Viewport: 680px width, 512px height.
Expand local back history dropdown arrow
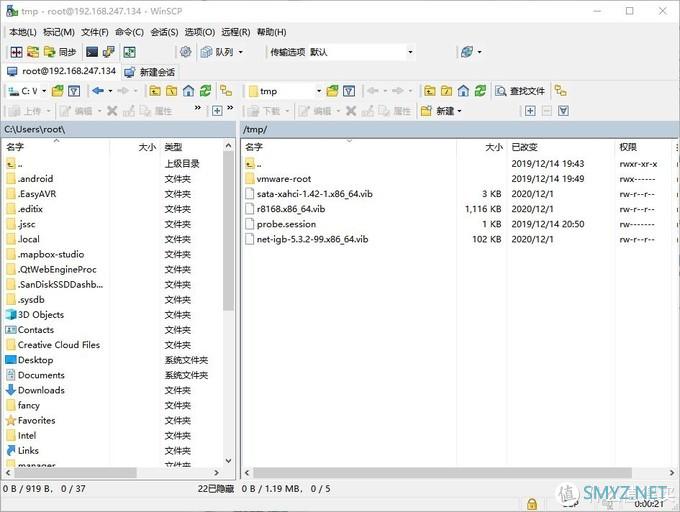pos(110,91)
